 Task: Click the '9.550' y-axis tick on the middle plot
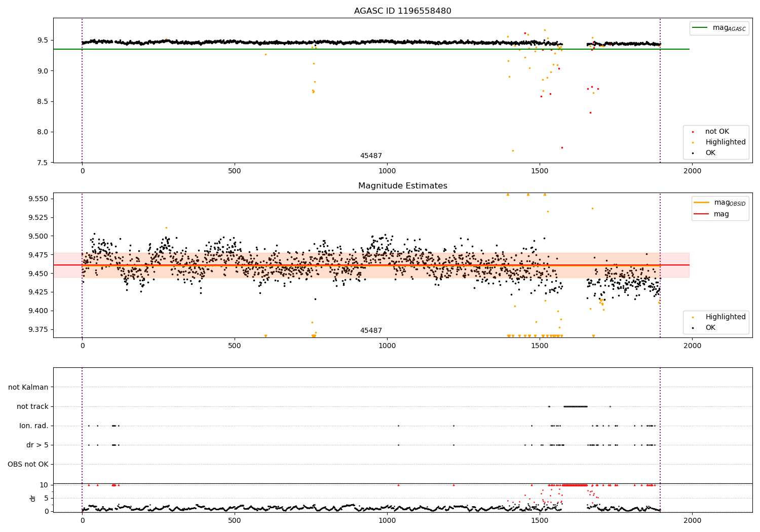click(x=38, y=199)
